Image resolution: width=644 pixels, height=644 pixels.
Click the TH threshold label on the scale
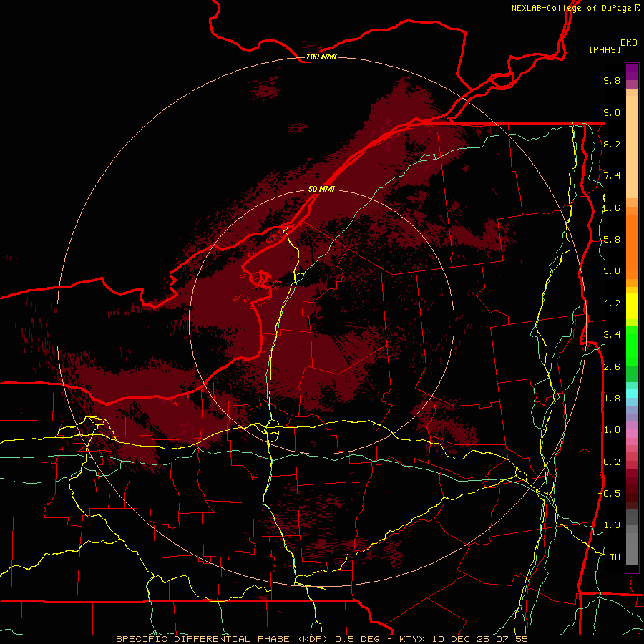[615, 557]
